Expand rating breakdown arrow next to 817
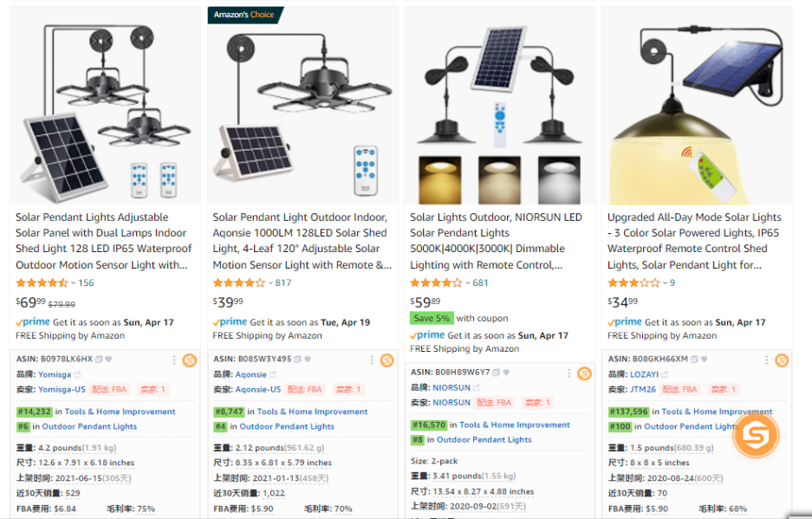 coord(270,282)
